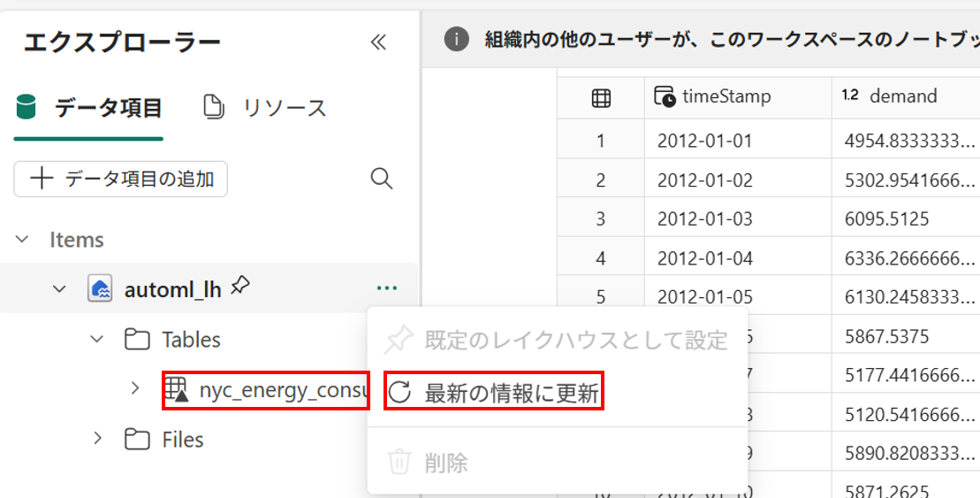The image size is (980, 498).
Task: Select the demand column header
Action: pyautogui.click(x=905, y=97)
